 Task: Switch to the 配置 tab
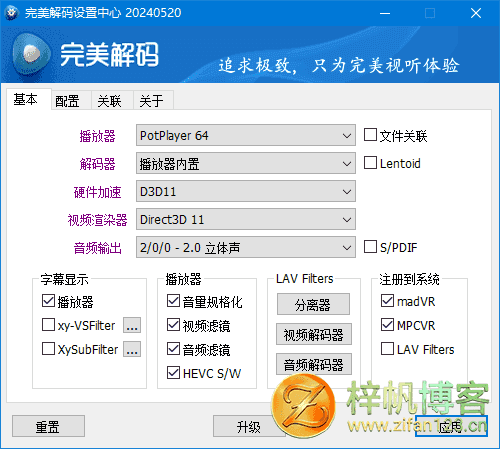point(71,100)
